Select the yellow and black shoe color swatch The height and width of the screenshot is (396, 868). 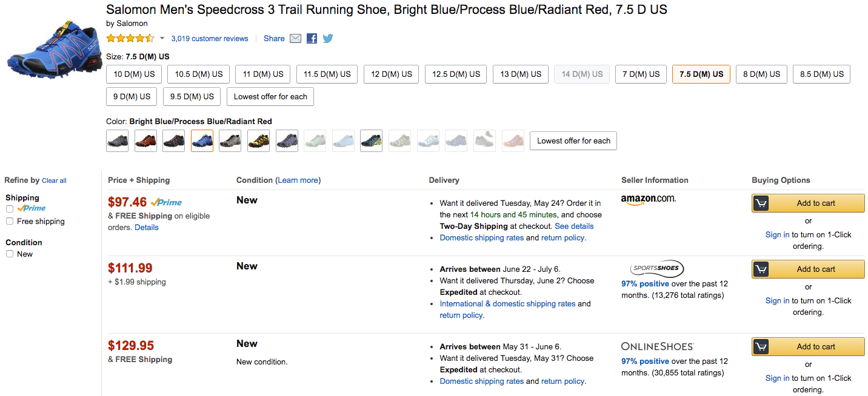click(258, 141)
